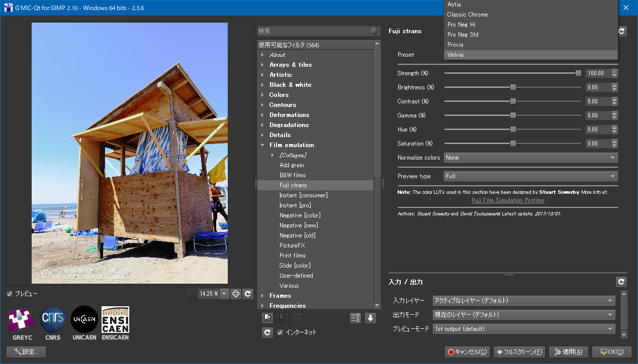
Task: Reset input/output settings icon
Action: [x=622, y=282]
